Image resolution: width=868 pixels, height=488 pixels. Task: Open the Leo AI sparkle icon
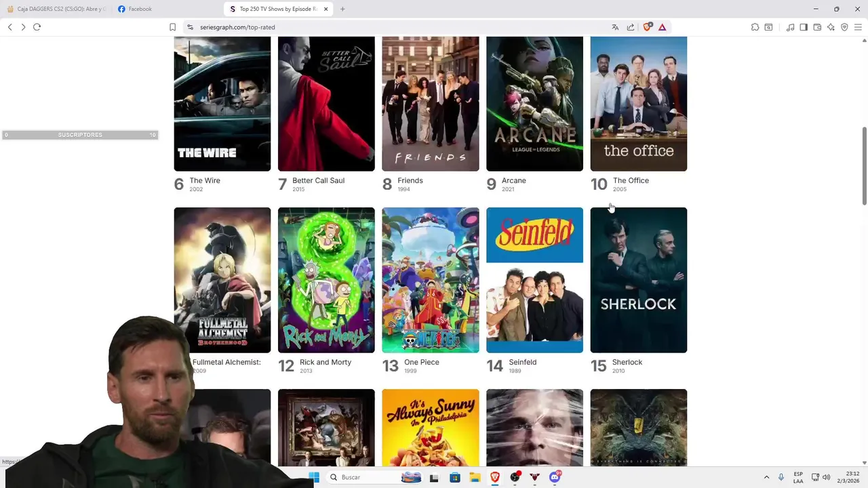click(831, 27)
